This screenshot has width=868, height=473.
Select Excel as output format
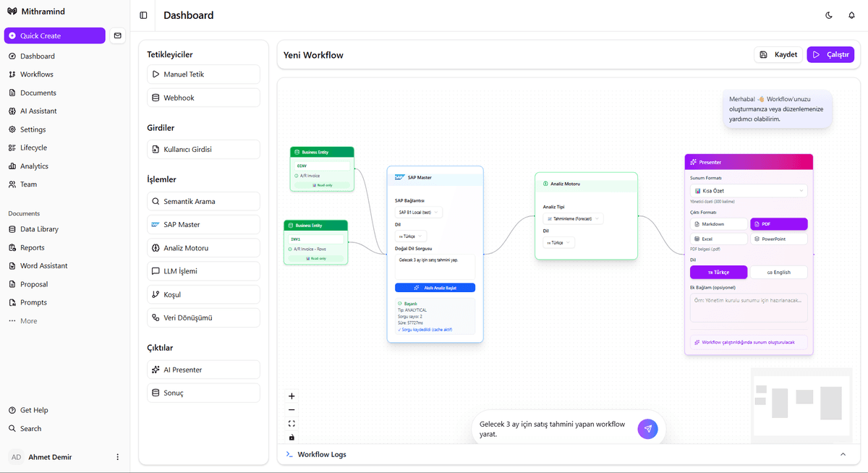click(x=718, y=239)
